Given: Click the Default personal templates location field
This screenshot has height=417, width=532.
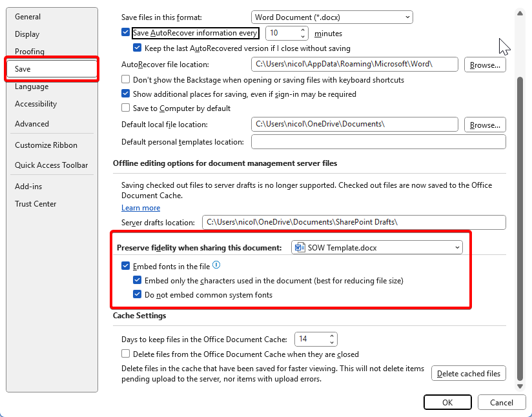Looking at the screenshot, I should tap(378, 142).
